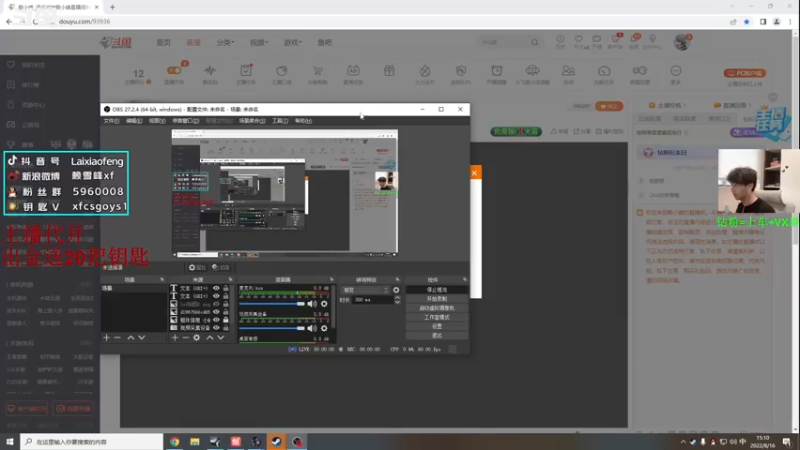Image resolution: width=800 pixels, height=450 pixels.
Task: Expand Douyu 视频 dropdown in nav
Action: click(x=259, y=42)
